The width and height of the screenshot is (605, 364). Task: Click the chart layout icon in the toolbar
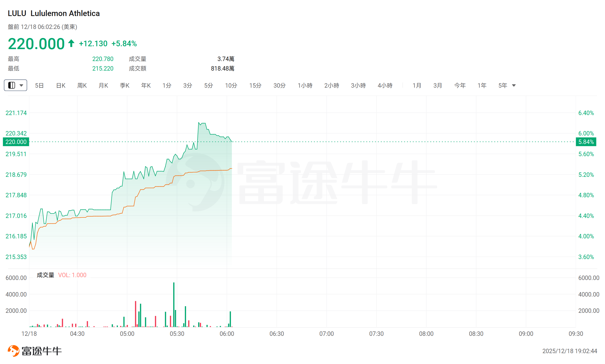[12, 85]
